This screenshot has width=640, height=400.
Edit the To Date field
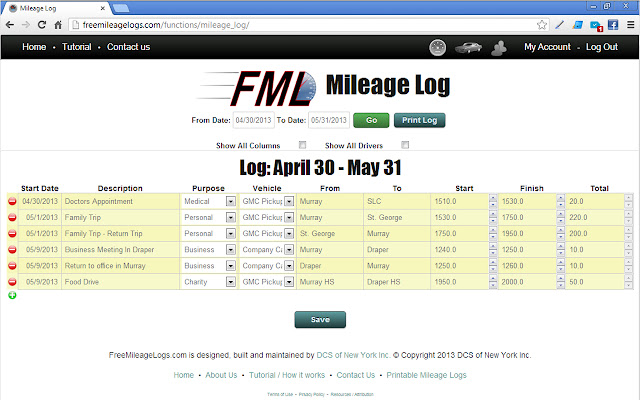329,120
